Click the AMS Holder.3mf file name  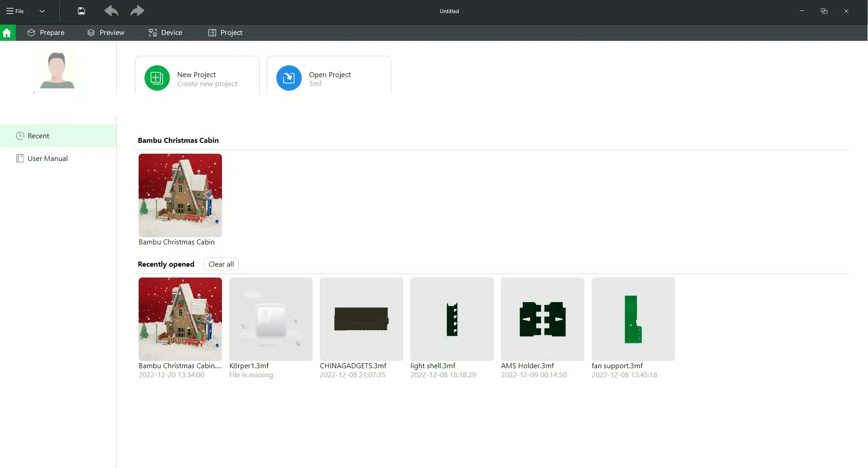coord(527,366)
